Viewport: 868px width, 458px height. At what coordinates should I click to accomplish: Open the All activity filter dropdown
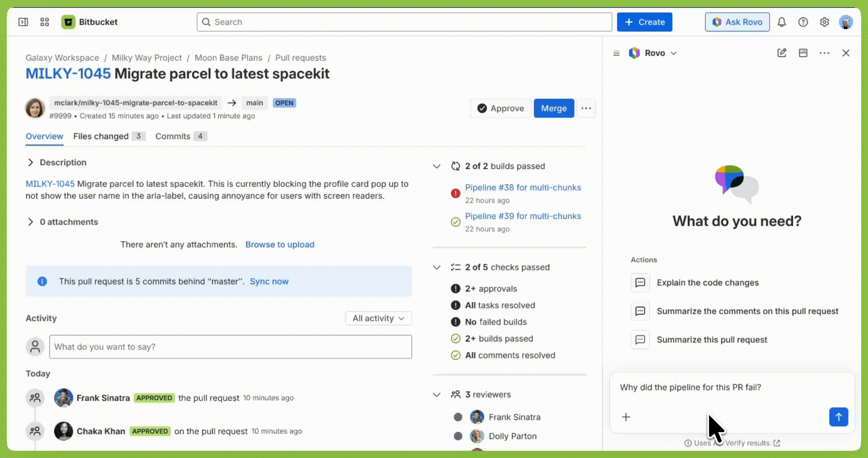point(378,318)
